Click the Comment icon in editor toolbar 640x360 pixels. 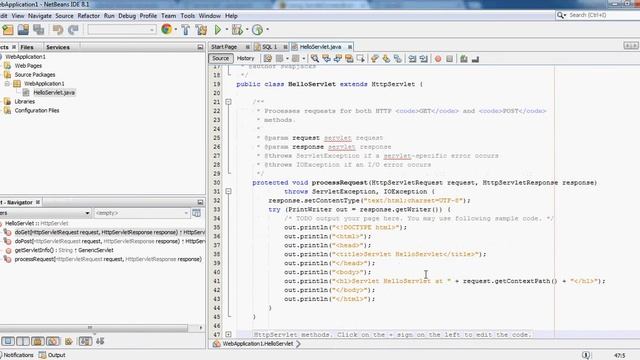(464, 59)
